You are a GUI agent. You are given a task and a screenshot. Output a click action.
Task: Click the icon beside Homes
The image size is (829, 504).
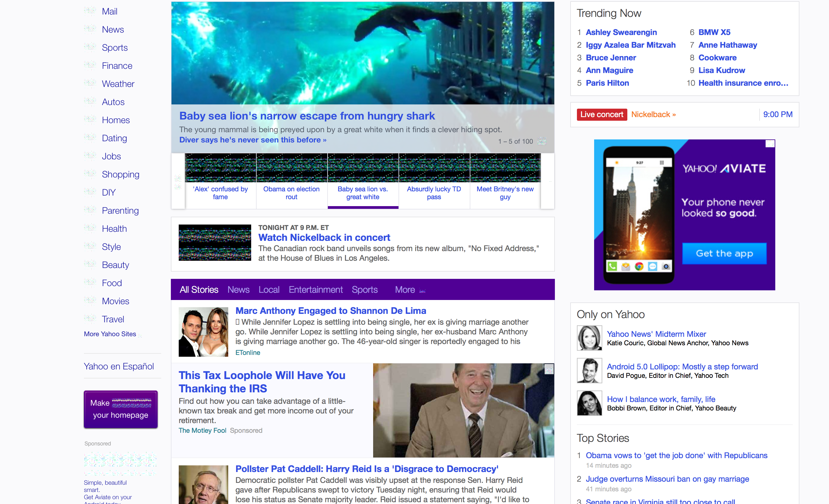pyautogui.click(x=90, y=120)
